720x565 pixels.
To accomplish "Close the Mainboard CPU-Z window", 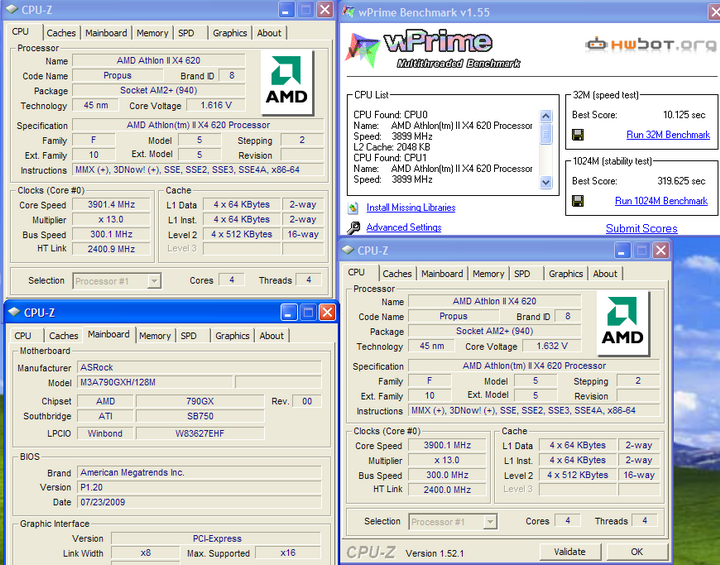I will [327, 313].
